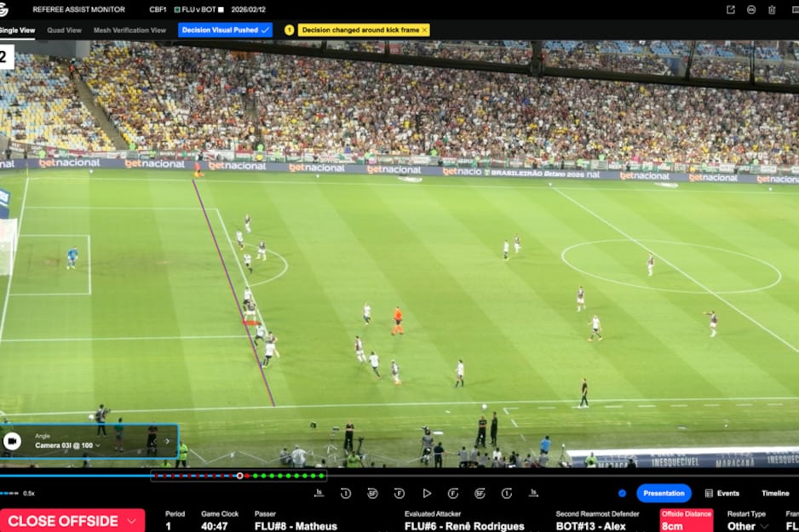Switch to Quad View tab
The height and width of the screenshot is (532, 799).
(x=65, y=30)
